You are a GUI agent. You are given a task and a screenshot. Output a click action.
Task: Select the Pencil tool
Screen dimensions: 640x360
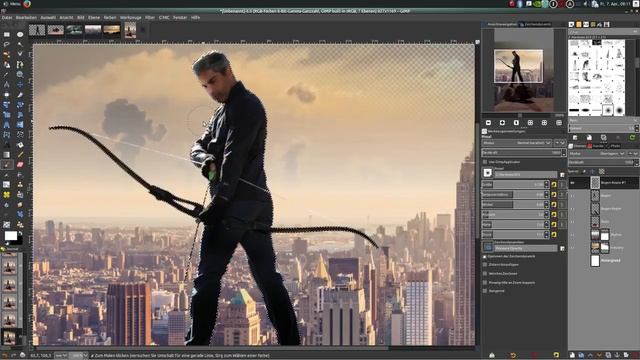tap(20, 155)
